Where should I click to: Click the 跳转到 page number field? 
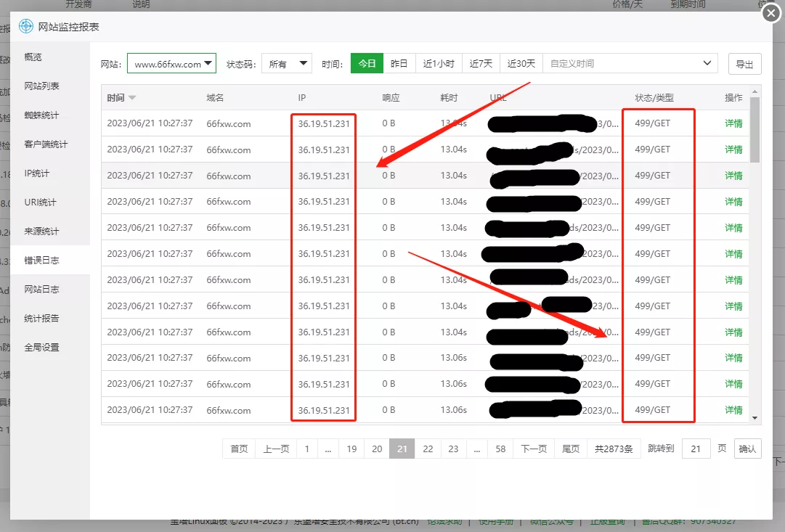click(696, 449)
